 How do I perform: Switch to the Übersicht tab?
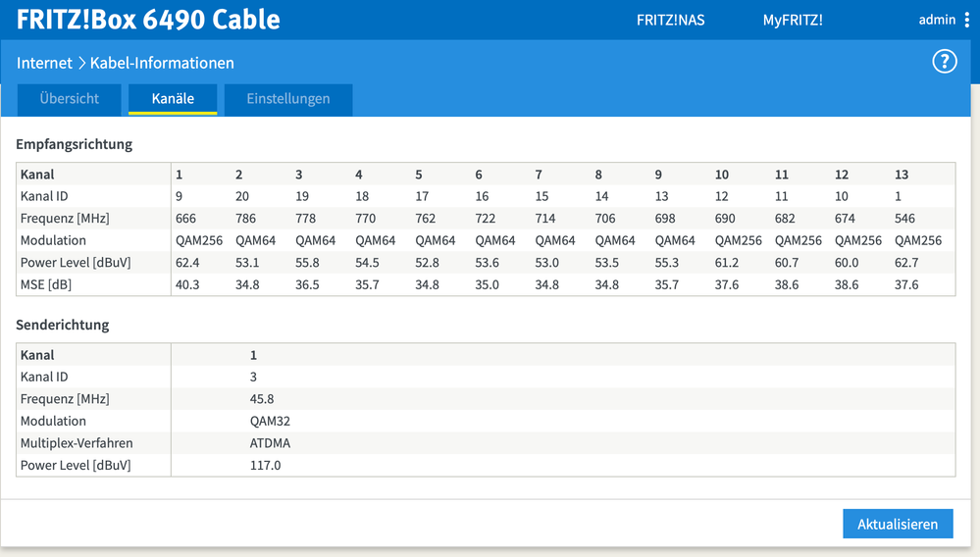[70, 99]
